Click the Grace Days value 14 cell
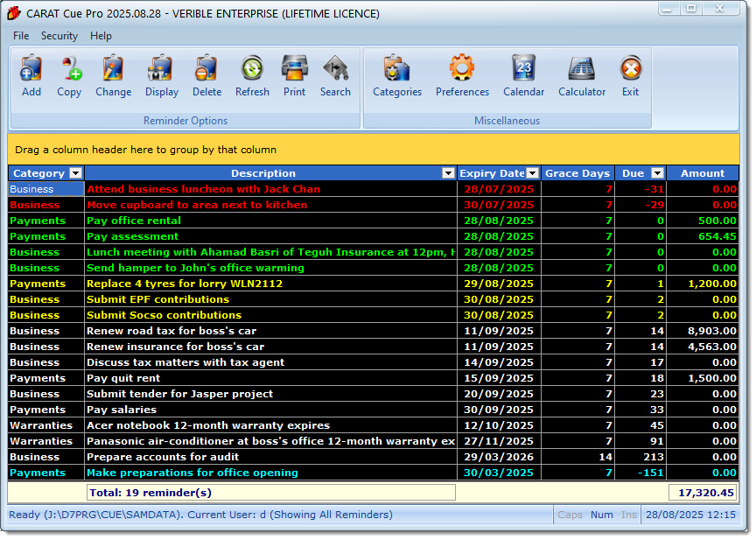The width and height of the screenshot is (756, 540). pyautogui.click(x=578, y=457)
